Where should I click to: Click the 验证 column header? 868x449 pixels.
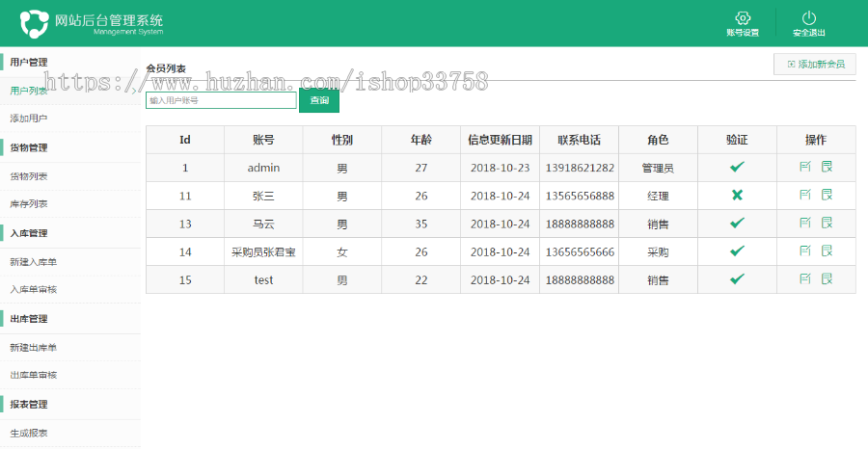[x=737, y=140]
